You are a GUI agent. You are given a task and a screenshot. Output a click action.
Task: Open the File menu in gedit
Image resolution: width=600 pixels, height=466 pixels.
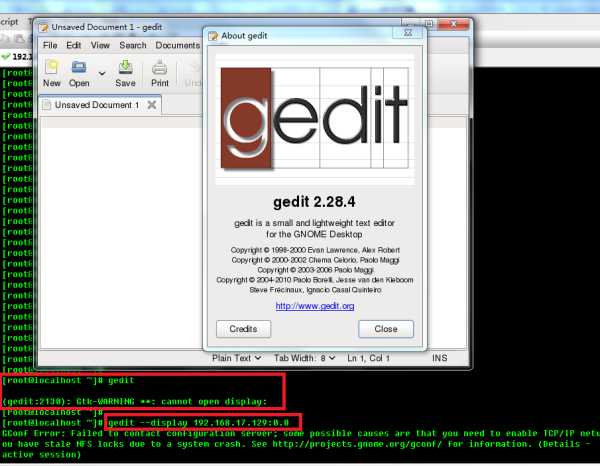point(50,46)
